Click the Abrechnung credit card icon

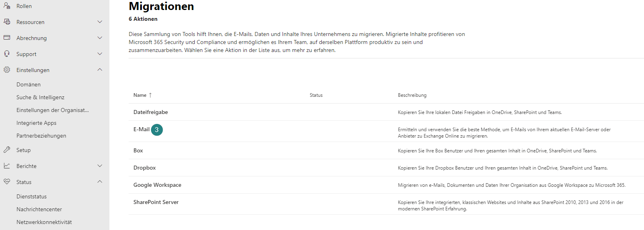(7, 38)
